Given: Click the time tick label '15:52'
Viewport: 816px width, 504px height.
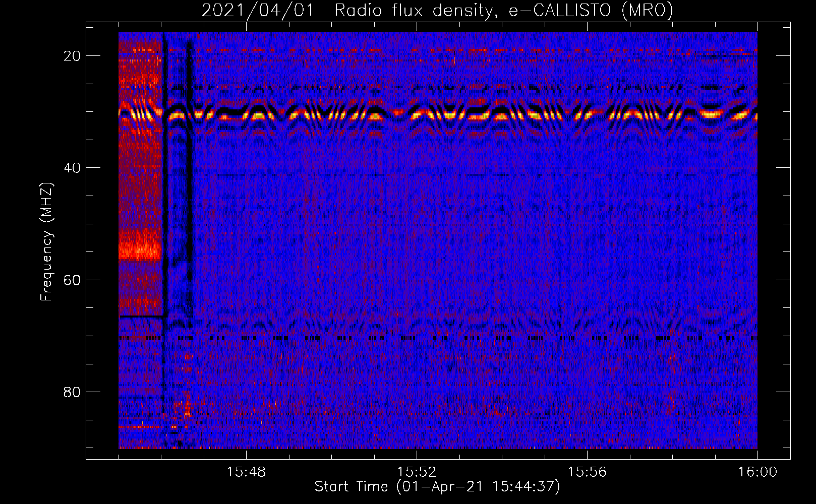Looking at the screenshot, I should pyautogui.click(x=417, y=472).
